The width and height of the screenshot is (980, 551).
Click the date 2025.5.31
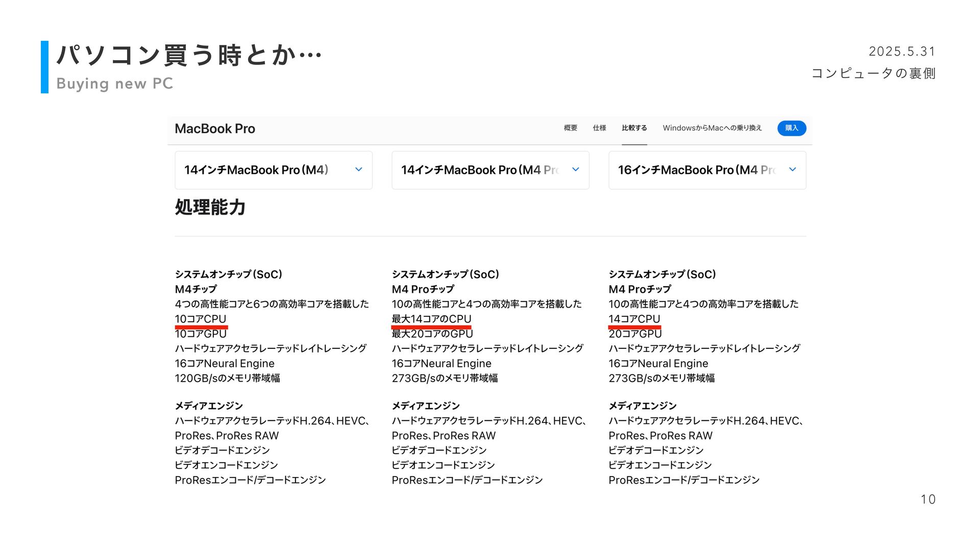click(x=902, y=52)
